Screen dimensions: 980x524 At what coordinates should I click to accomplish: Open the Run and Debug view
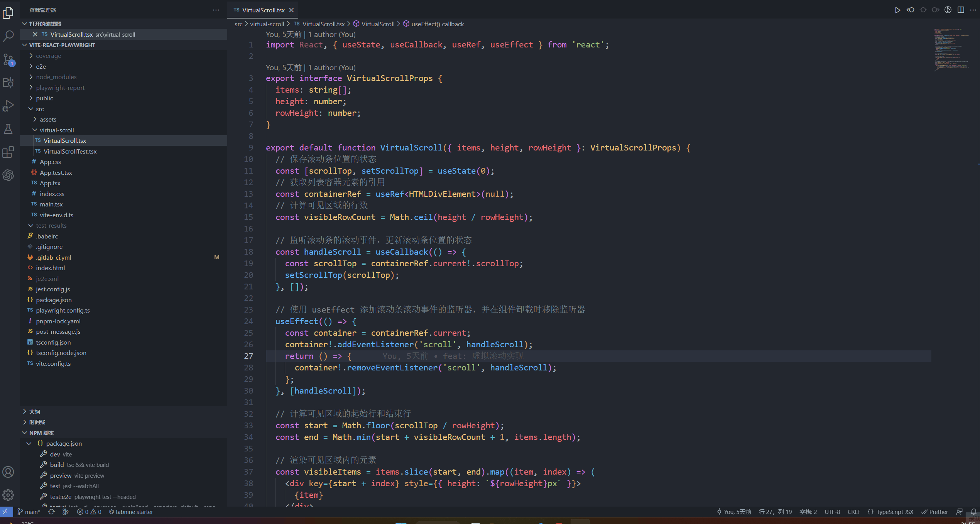pos(8,105)
